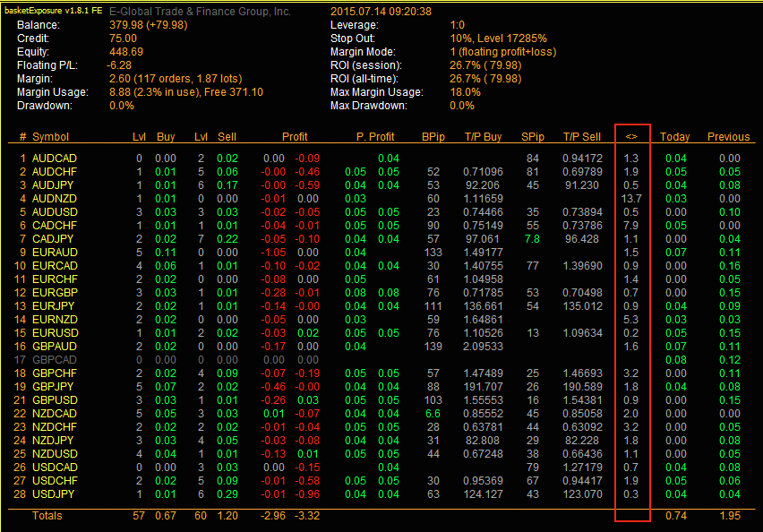Click the T/P Sell column header

click(x=581, y=137)
